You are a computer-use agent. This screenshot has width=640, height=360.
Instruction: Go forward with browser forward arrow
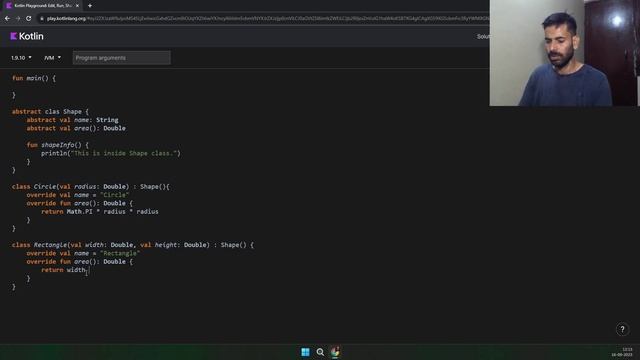point(18,18)
